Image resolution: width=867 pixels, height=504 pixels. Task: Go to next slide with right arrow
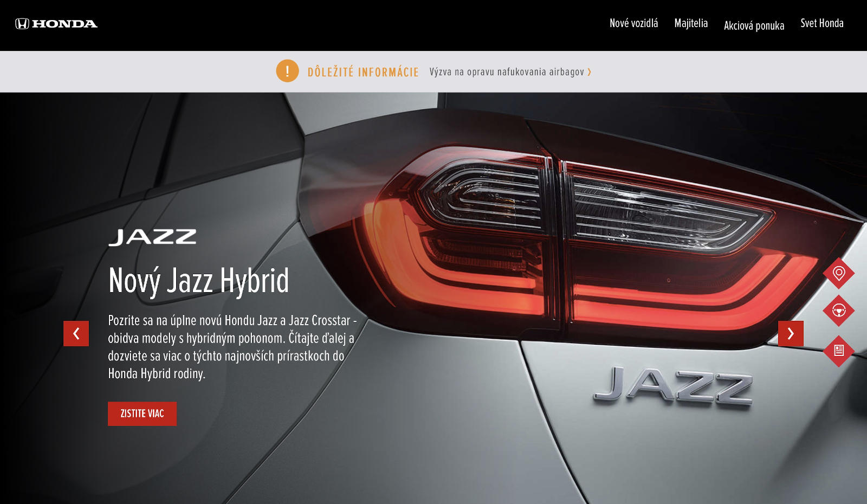click(x=791, y=333)
